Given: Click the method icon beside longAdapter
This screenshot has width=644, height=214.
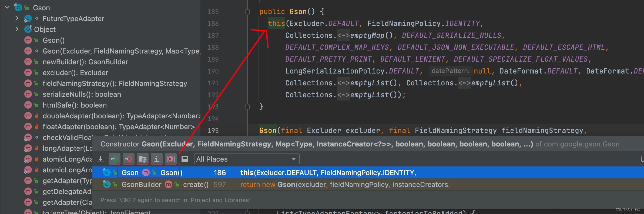Looking at the screenshot, I should [28, 148].
